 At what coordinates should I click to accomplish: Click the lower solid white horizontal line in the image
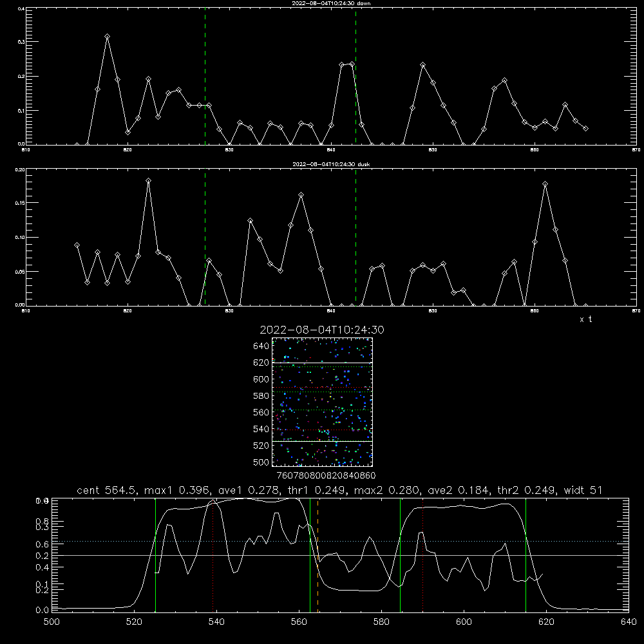coord(323,441)
